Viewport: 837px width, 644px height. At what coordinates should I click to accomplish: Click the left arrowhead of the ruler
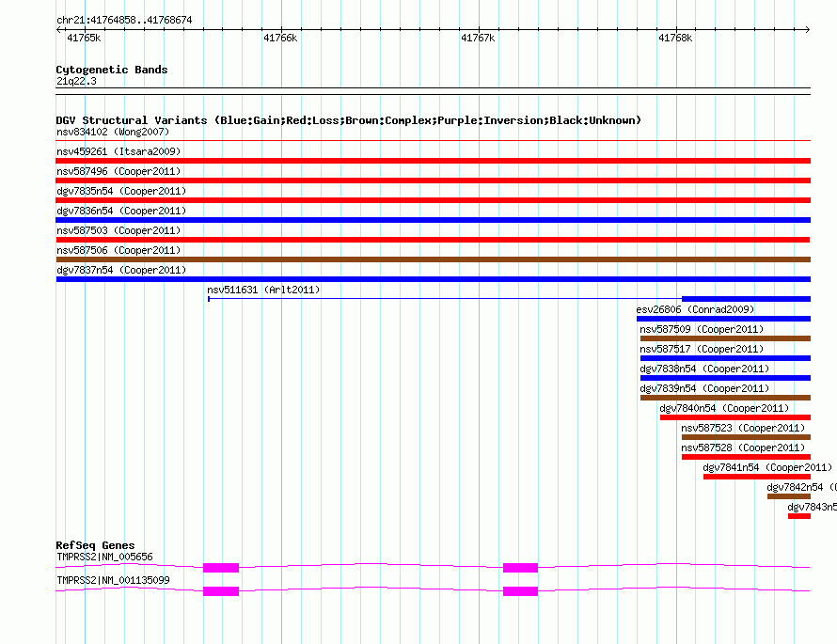(x=58, y=30)
